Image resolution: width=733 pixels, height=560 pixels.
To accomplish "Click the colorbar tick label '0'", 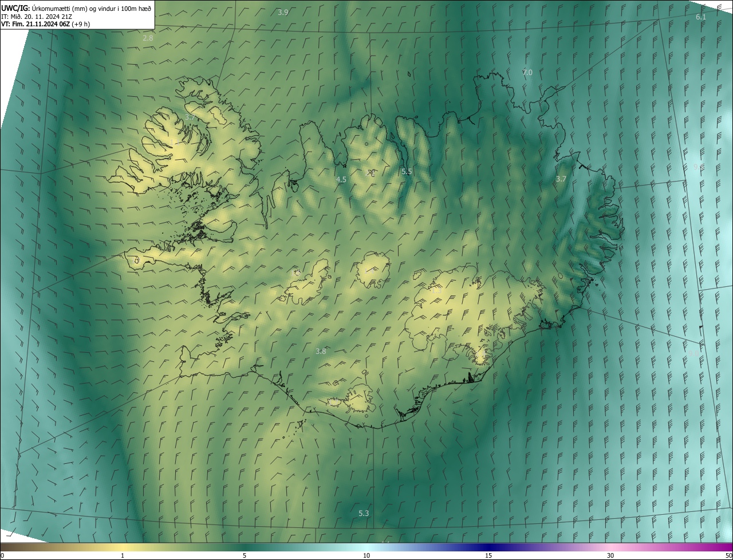I will pos(2,555).
